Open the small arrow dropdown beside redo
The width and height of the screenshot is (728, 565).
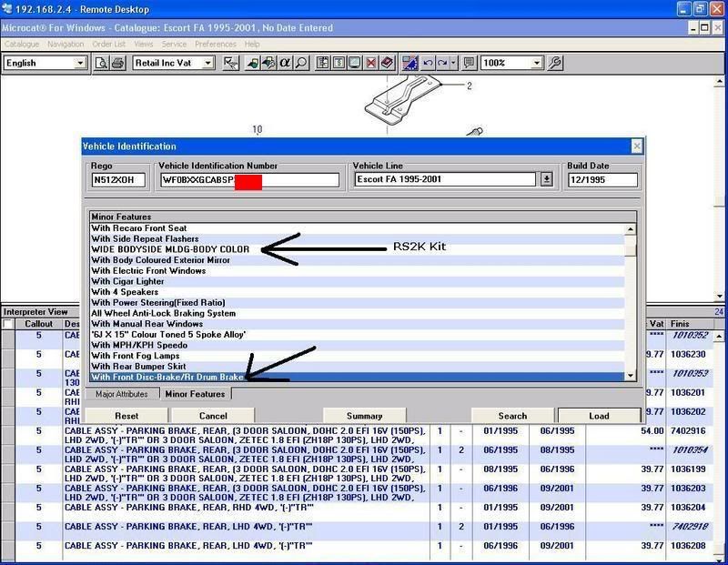[x=453, y=63]
